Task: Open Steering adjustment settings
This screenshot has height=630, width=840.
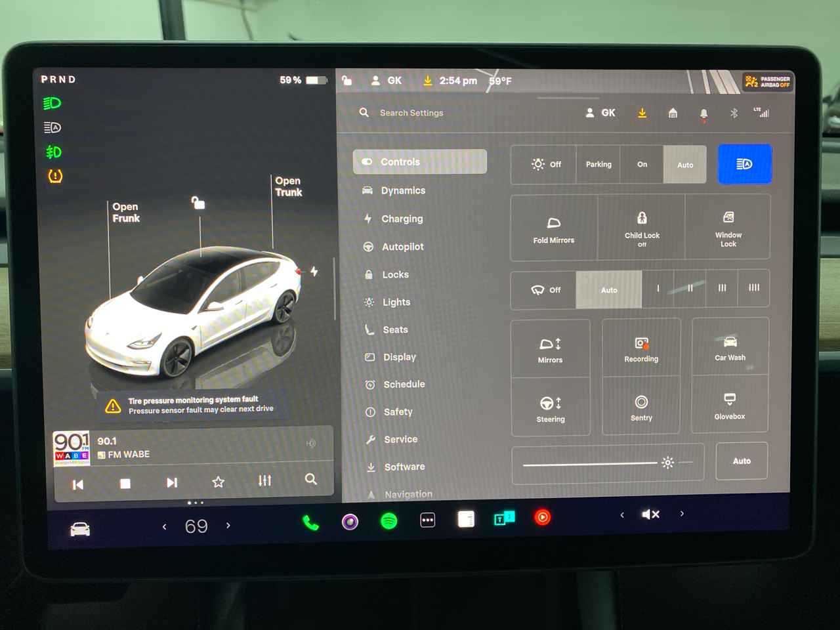Action: (551, 407)
